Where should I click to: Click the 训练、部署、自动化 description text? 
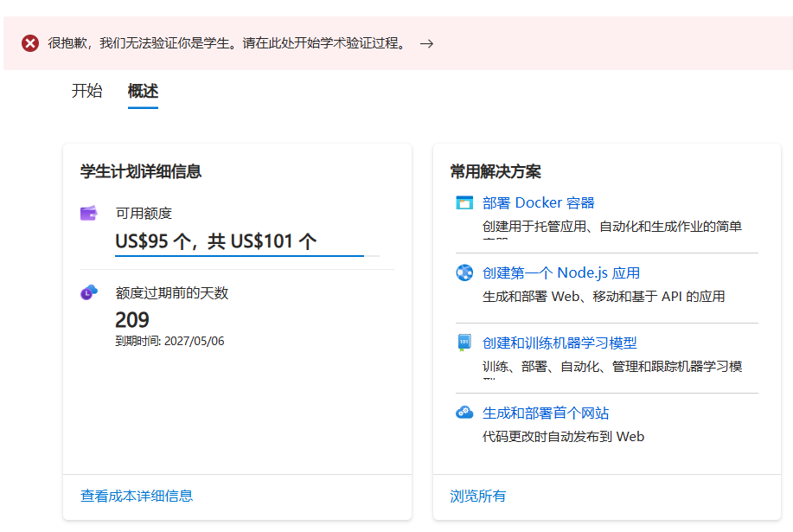(612, 367)
